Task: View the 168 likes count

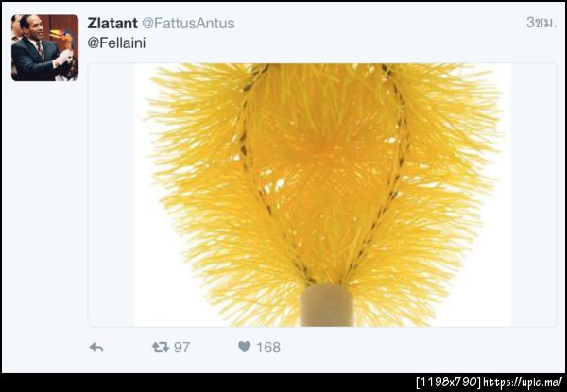Action: [268, 348]
